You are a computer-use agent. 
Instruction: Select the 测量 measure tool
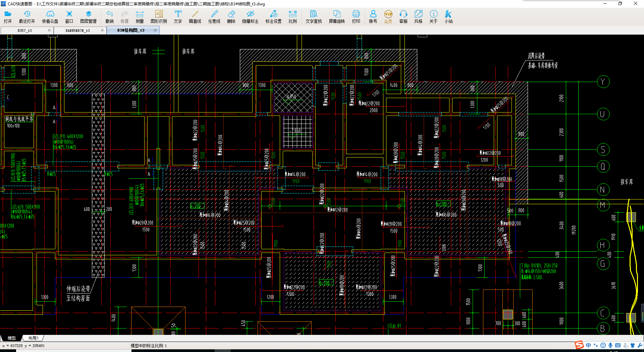140,16
